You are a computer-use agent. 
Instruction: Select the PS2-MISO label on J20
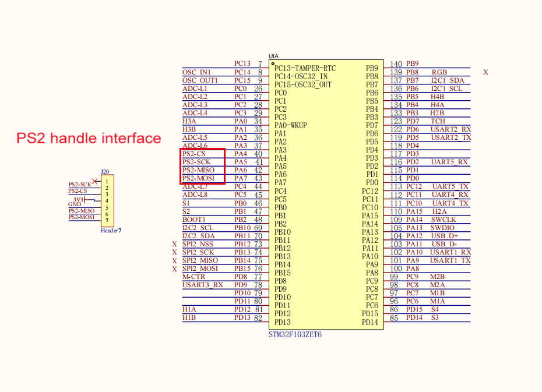[82, 211]
